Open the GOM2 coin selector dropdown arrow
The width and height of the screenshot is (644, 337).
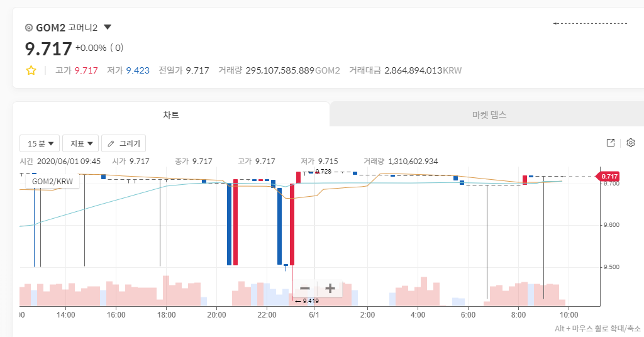(108, 28)
